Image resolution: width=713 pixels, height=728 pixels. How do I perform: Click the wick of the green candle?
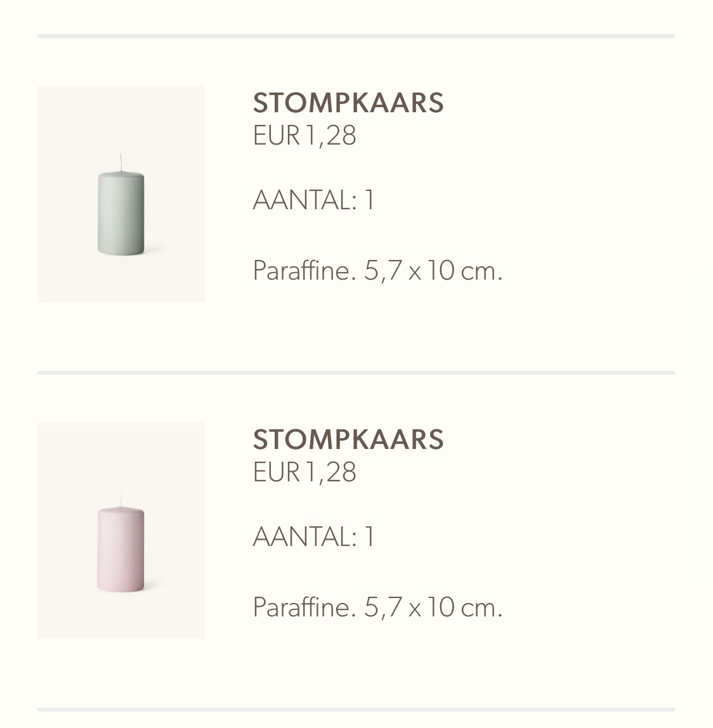121,162
